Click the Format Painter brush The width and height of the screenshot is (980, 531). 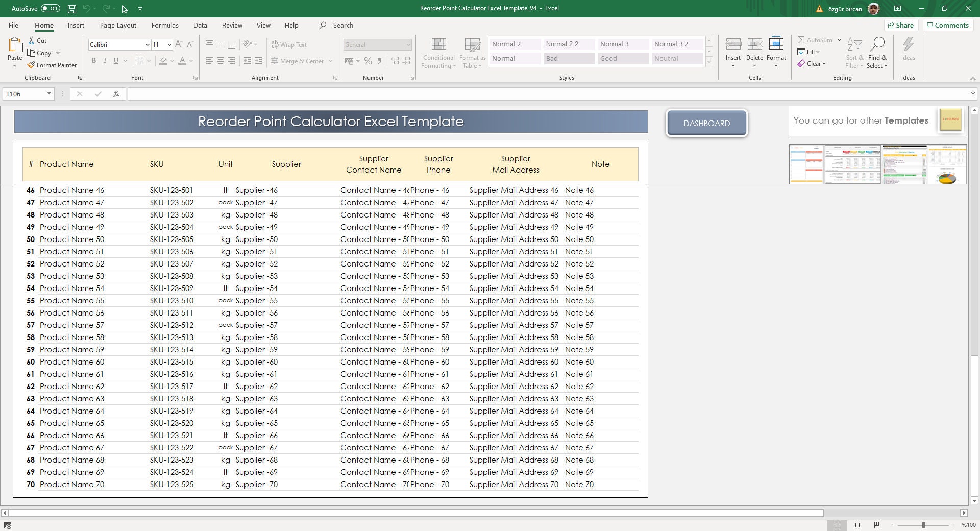tap(31, 65)
